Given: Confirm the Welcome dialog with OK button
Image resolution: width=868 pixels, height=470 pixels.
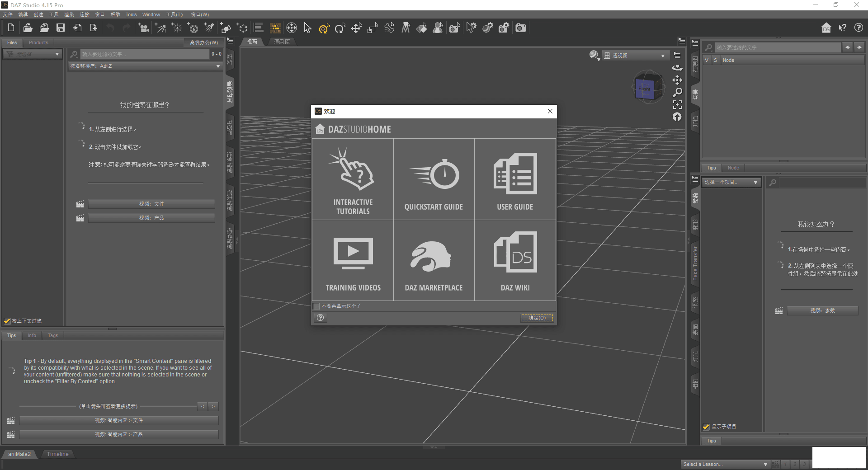Looking at the screenshot, I should pyautogui.click(x=537, y=318).
